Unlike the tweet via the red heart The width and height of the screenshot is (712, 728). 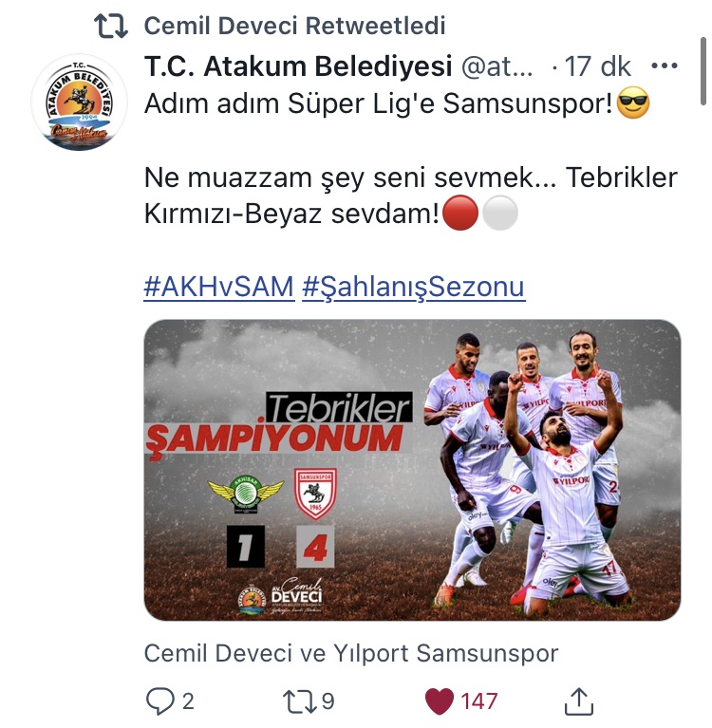(x=440, y=701)
